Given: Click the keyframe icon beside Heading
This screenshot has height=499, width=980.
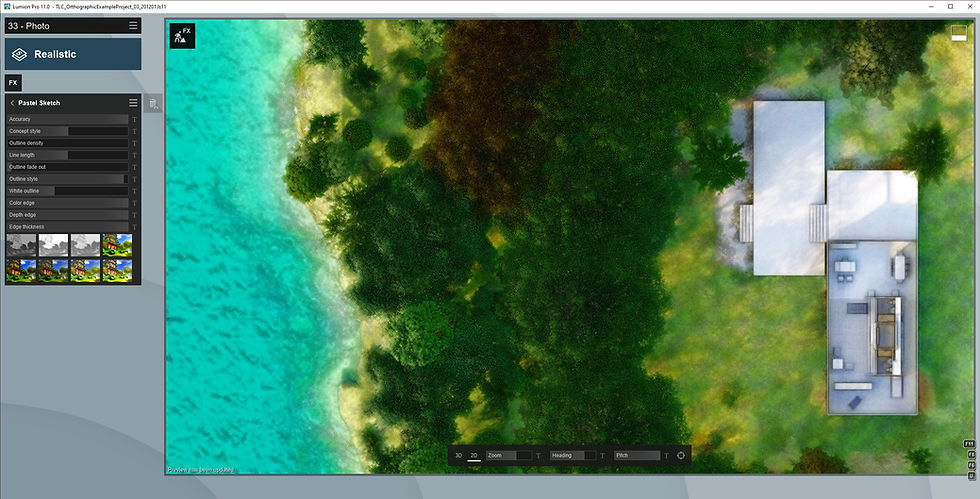Looking at the screenshot, I should click(x=602, y=456).
